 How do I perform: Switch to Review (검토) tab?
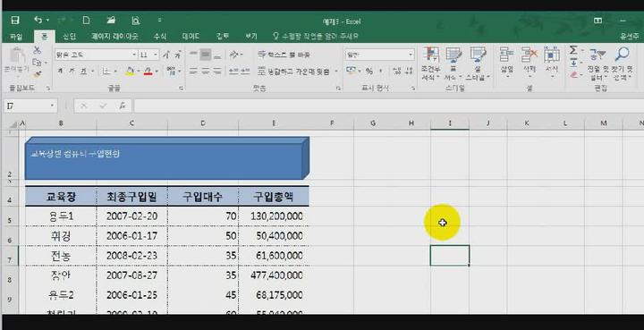pyautogui.click(x=223, y=37)
